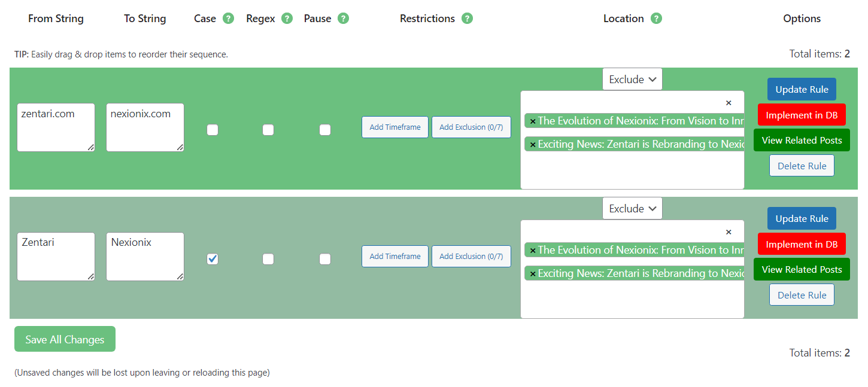Add Timeframe to Zentari rule
The width and height of the screenshot is (868, 387).
[395, 256]
